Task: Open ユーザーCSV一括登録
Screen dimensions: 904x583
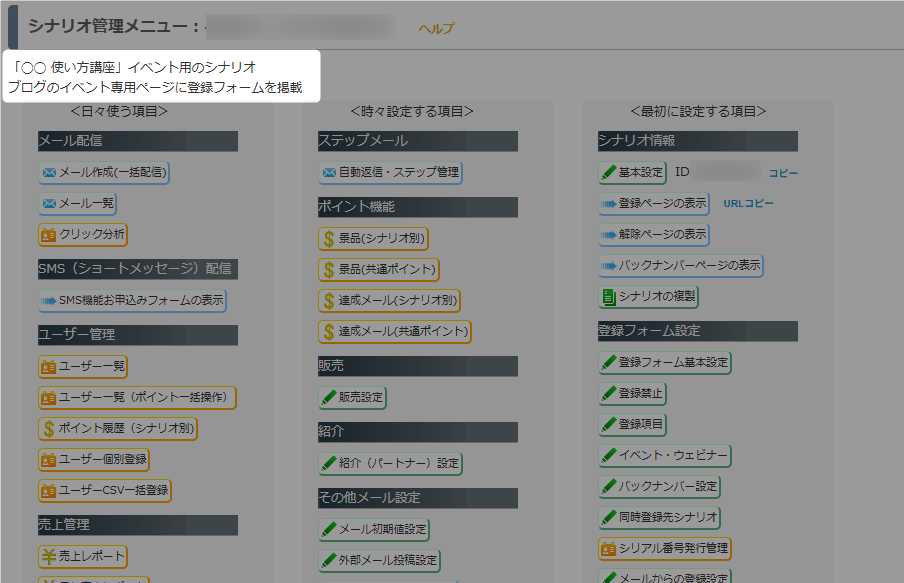Action: [105, 491]
